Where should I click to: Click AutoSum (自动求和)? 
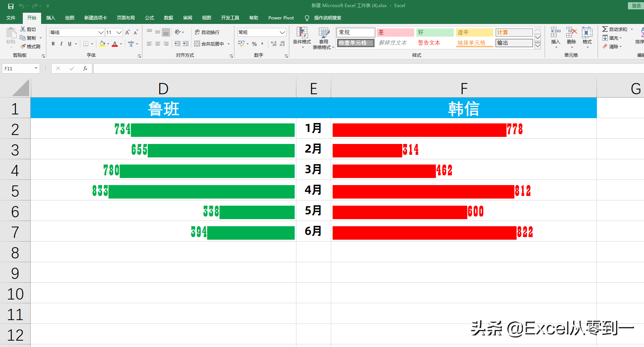pyautogui.click(x=615, y=29)
